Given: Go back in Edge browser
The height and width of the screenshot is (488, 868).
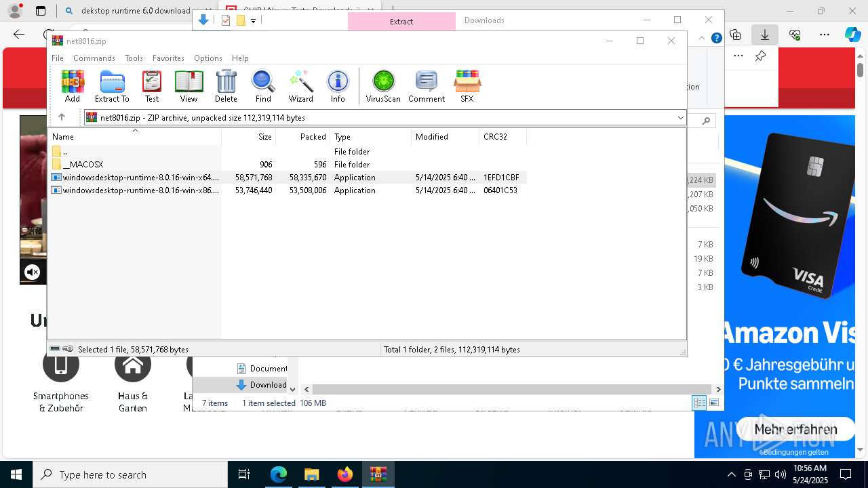Looking at the screenshot, I should (19, 35).
